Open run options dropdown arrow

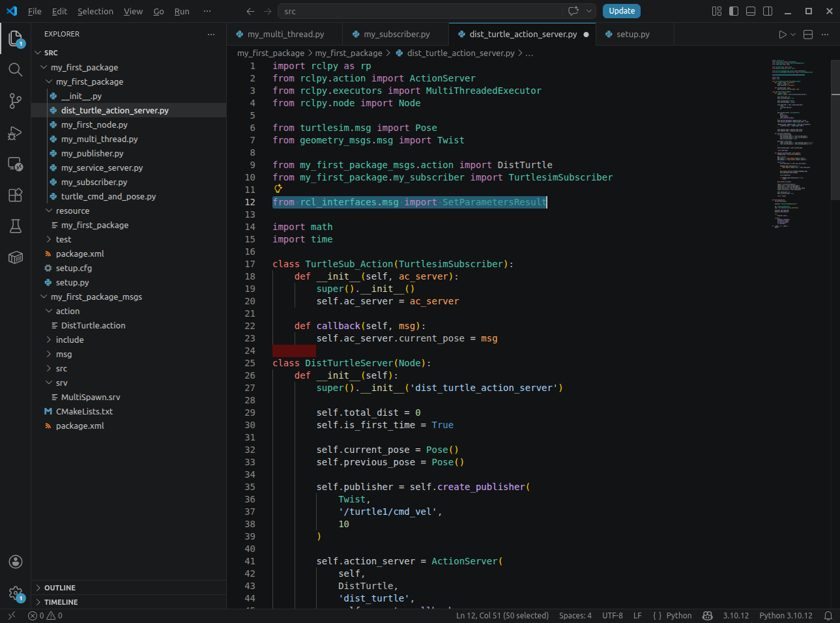point(793,35)
